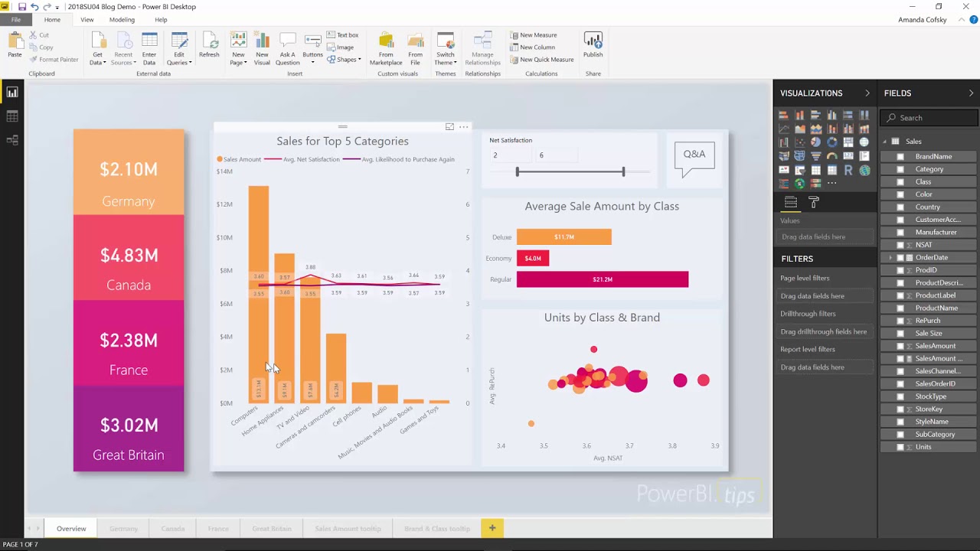
Task: Select the gauge visual
Action: coord(832,156)
